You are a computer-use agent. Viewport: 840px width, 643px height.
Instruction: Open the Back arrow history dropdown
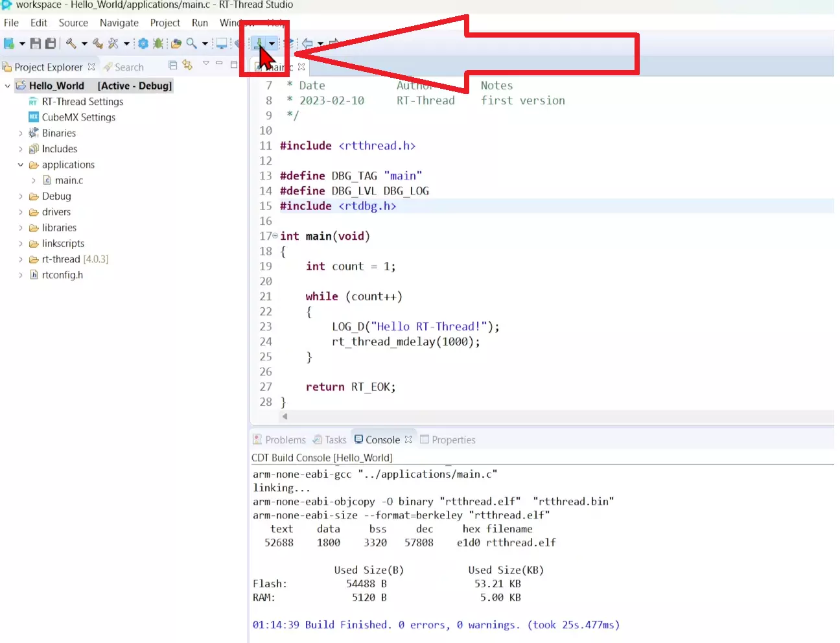pos(320,43)
